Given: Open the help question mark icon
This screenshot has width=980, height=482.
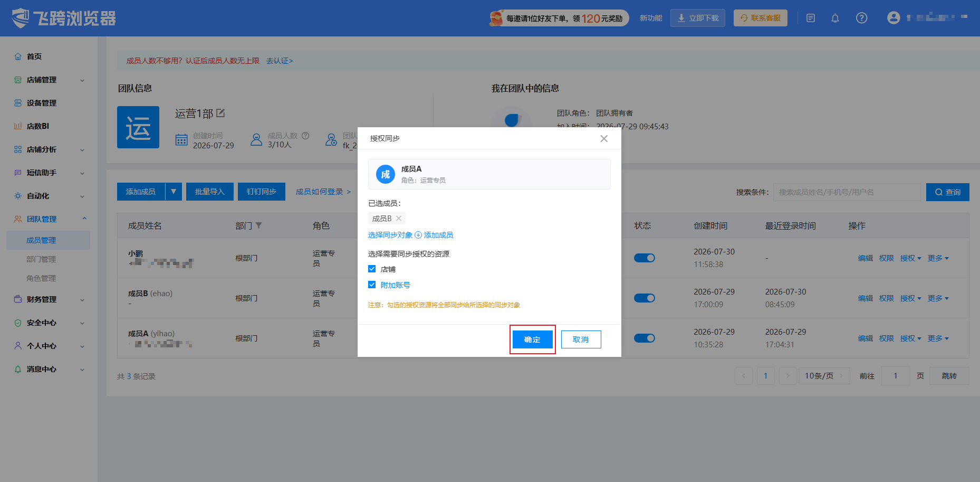Looking at the screenshot, I should 861,18.
